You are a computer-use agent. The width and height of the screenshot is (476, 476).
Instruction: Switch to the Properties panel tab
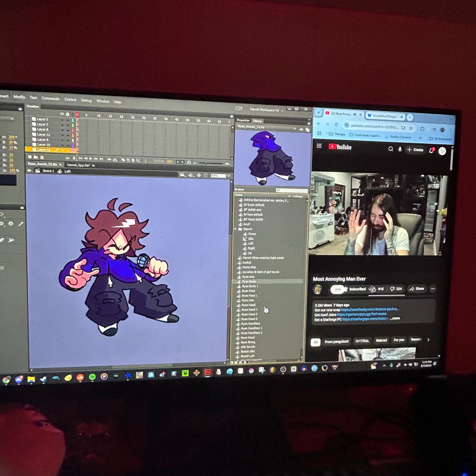tap(243, 120)
